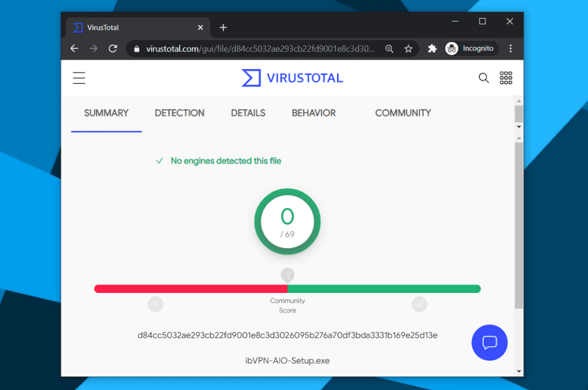Open a new browser tab
The image size is (588, 390).
(223, 28)
